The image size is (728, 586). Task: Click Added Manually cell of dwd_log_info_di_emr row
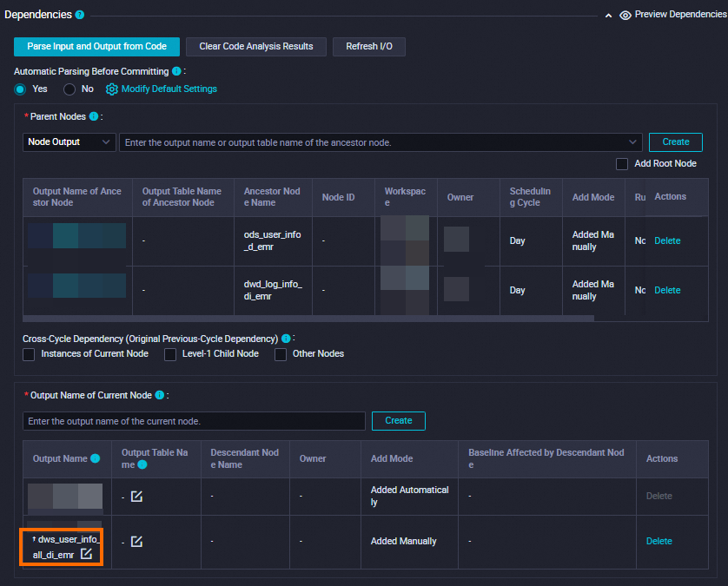click(592, 290)
